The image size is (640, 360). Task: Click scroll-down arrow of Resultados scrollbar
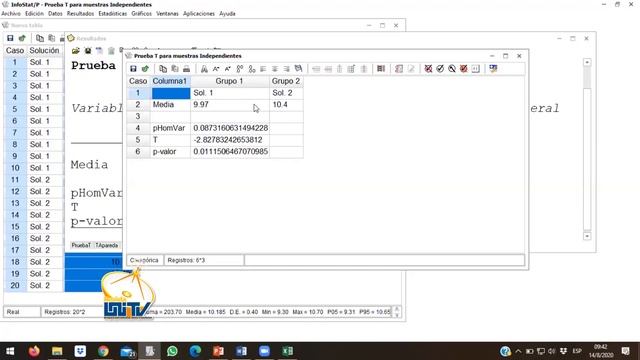[x=587, y=236]
